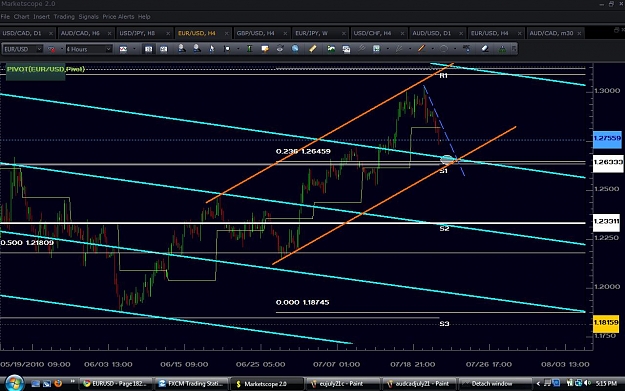Click the toolbar icon left of eraser

(466, 49)
